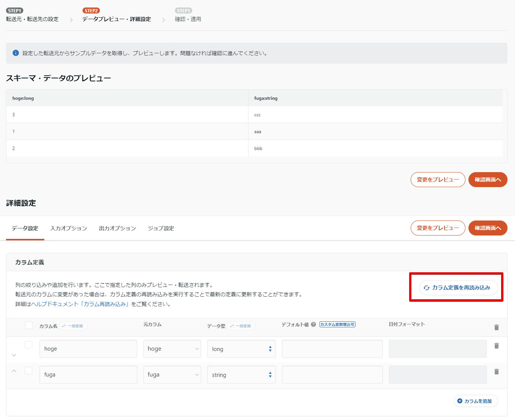
Task: Click カラムを追加 button
Action: [476, 401]
